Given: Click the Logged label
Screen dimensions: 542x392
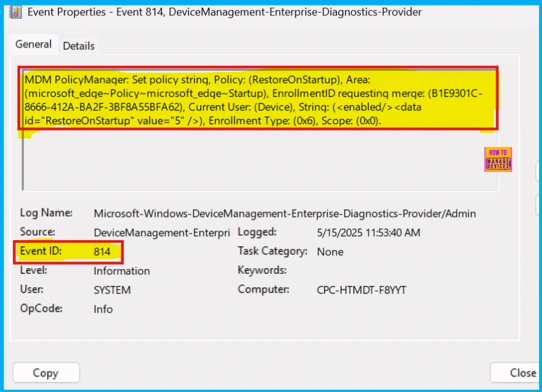Looking at the screenshot, I should [257, 232].
